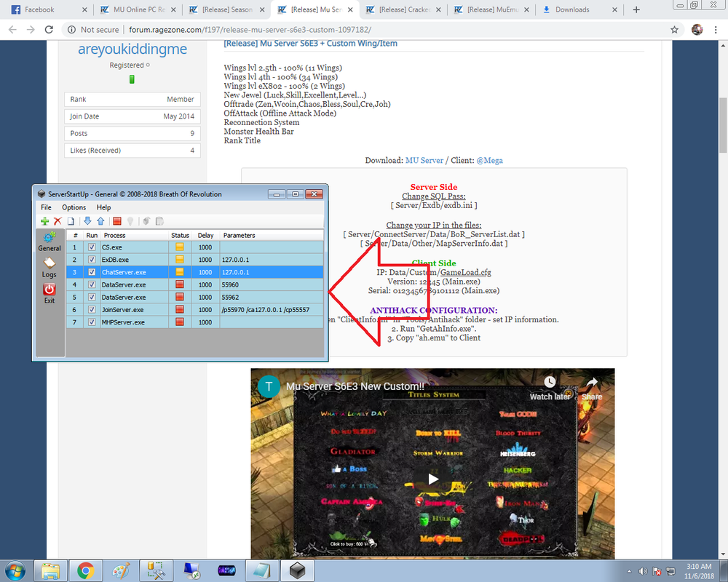Click the red X Delete process icon
This screenshot has height=582, width=728.
click(58, 221)
